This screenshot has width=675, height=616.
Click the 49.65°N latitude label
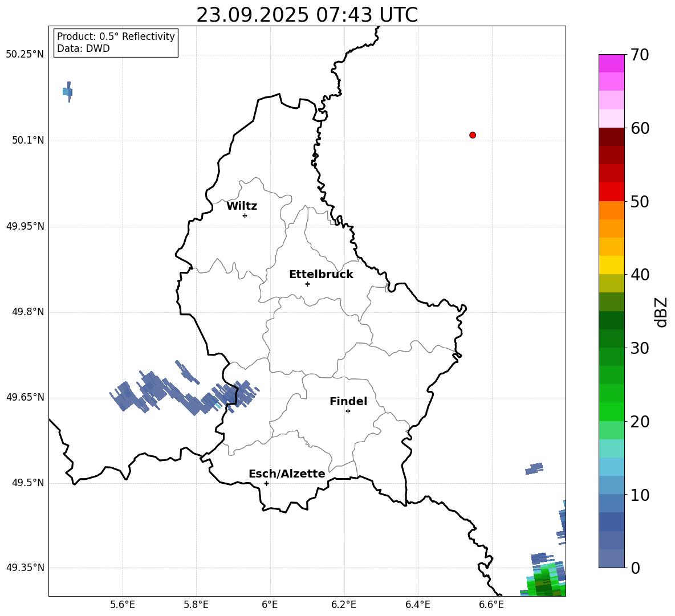coord(25,397)
